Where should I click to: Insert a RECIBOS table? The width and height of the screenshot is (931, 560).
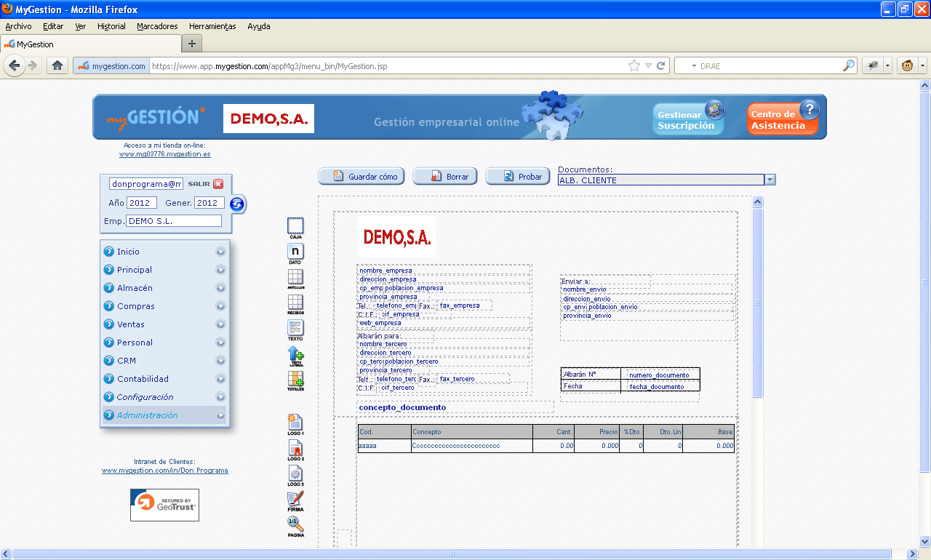coord(295,305)
